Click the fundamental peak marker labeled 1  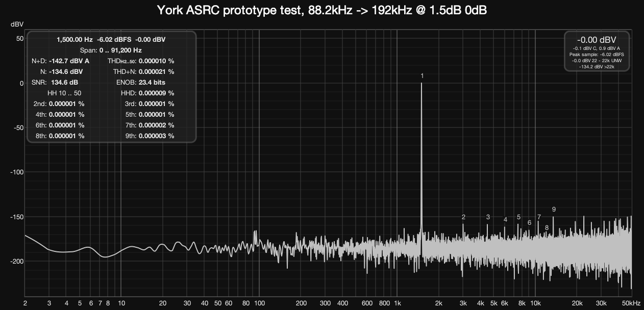[422, 76]
